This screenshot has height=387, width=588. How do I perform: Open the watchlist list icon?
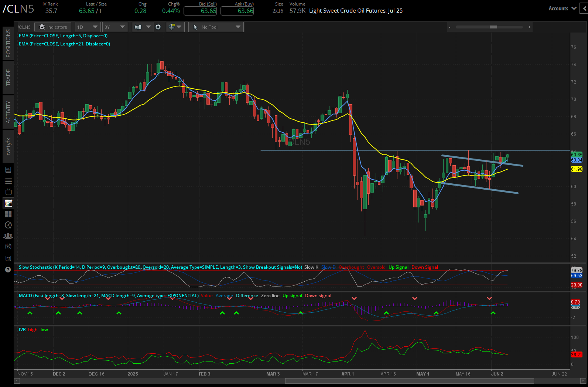point(8,181)
